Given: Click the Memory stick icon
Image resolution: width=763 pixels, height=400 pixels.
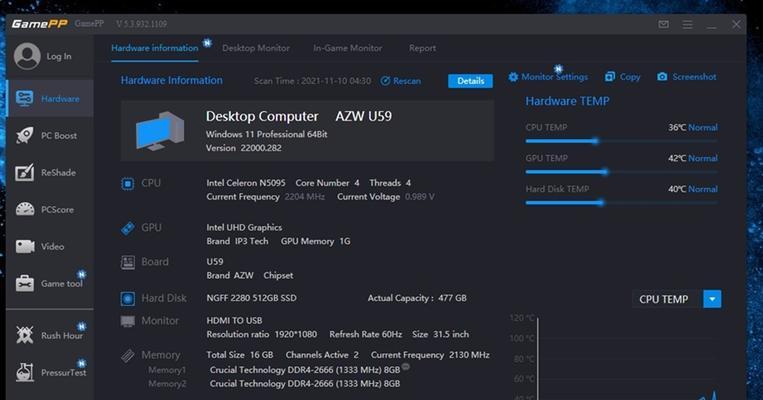Looking at the screenshot, I should [127, 356].
